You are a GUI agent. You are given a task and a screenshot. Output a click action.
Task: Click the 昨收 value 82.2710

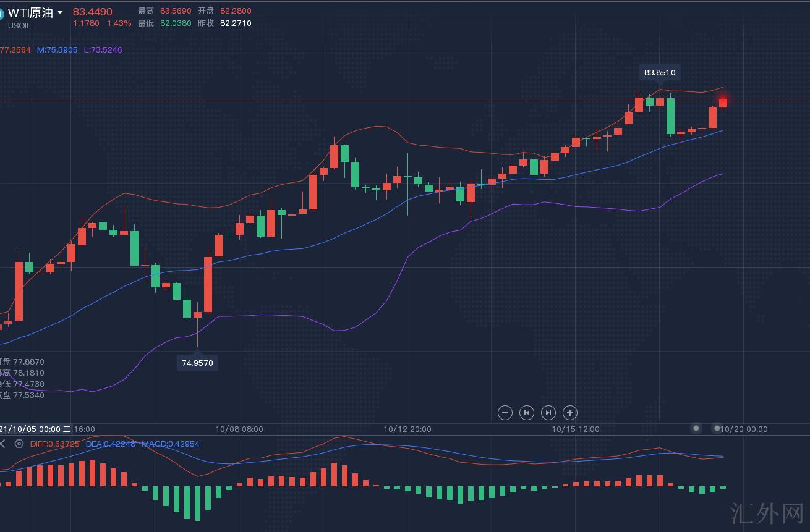tap(236, 23)
